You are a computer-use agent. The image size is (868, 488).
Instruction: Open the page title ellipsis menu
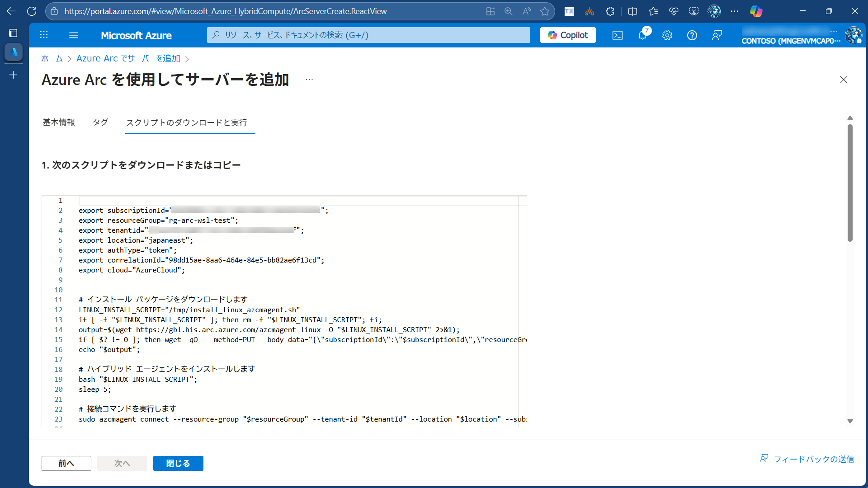[x=309, y=80]
